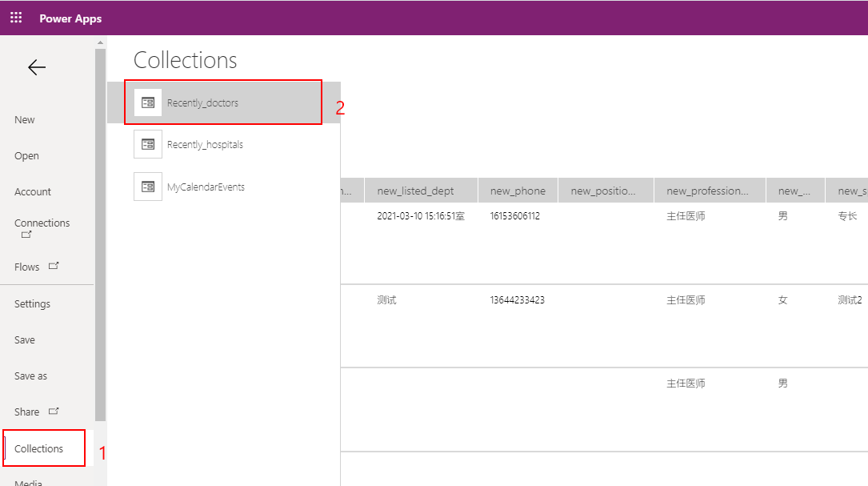This screenshot has height=486, width=868.
Task: Select the new_phone column header
Action: coord(517,190)
